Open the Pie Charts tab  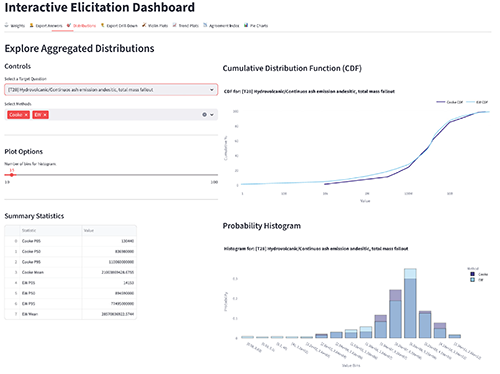point(256,26)
